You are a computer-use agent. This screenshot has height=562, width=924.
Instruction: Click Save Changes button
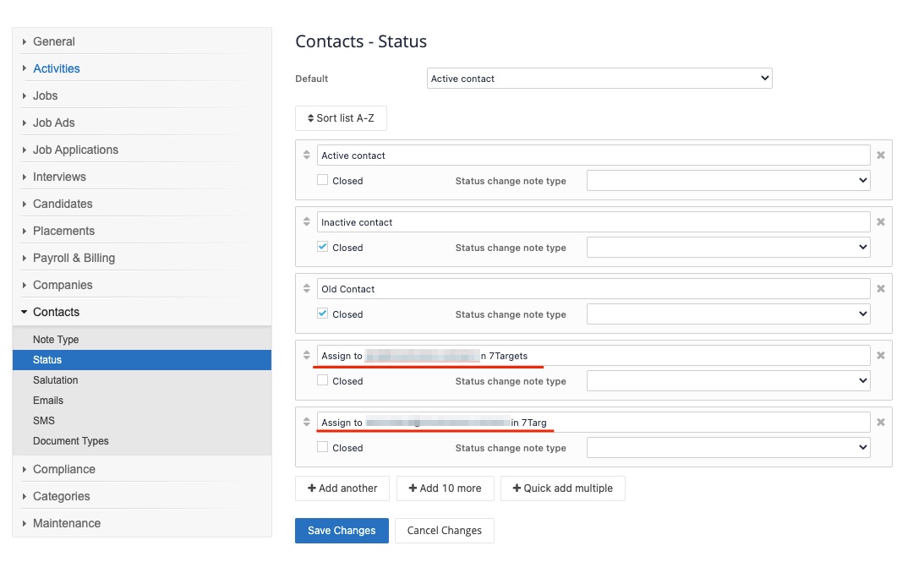coord(342,531)
